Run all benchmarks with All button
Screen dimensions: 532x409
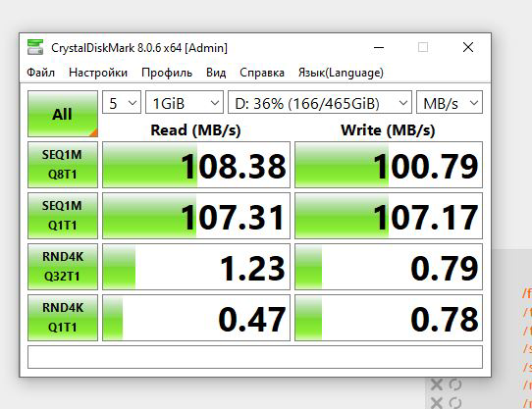63,114
